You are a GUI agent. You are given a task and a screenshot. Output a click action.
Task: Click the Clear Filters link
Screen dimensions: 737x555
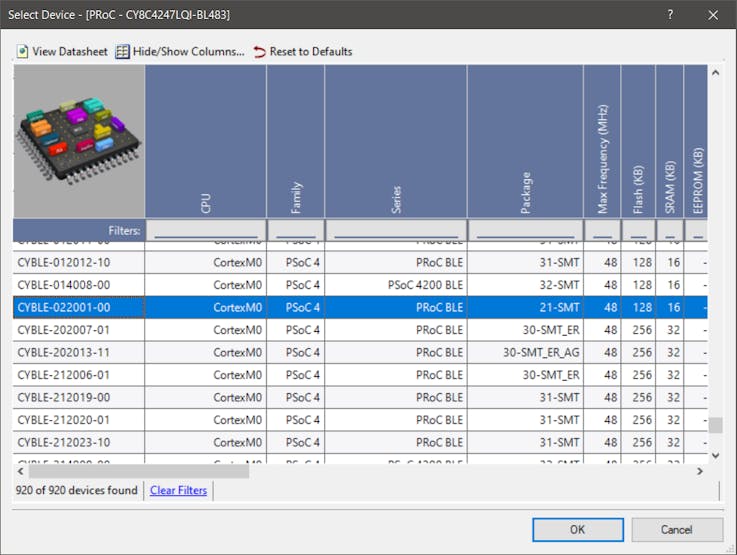click(x=177, y=490)
